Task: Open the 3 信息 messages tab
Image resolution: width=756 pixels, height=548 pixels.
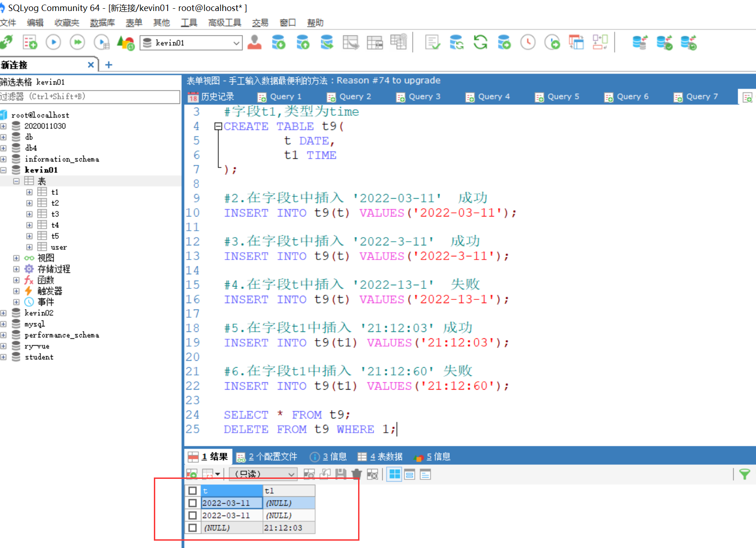Action: [329, 456]
